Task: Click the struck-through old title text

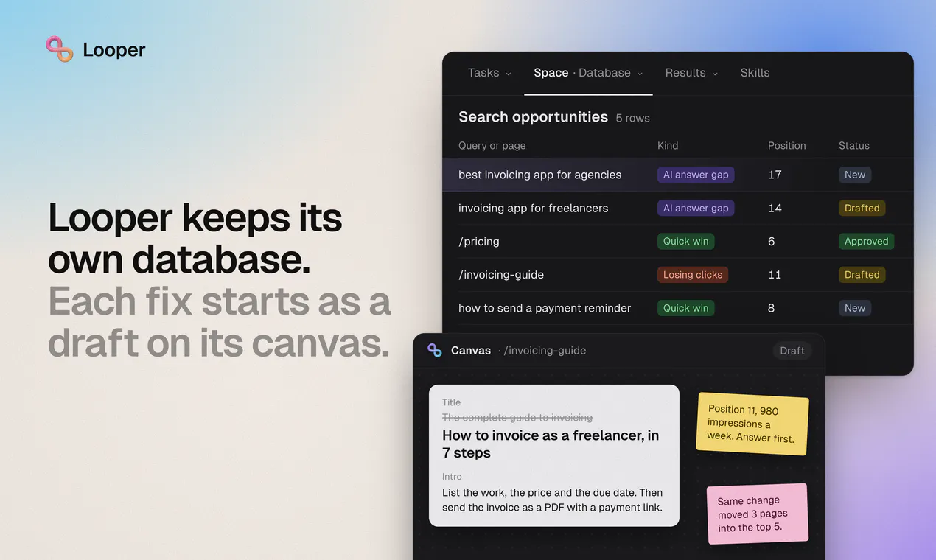Action: click(517, 418)
